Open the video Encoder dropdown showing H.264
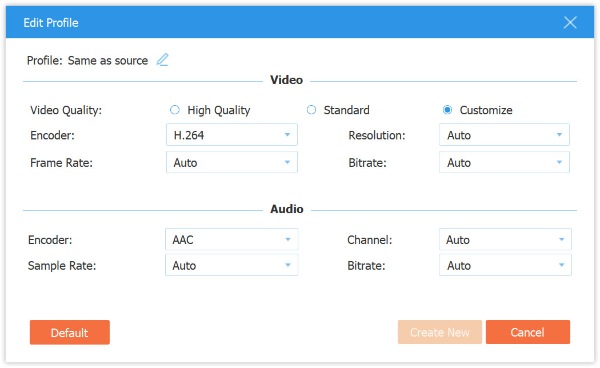The image size is (600, 368). point(232,135)
